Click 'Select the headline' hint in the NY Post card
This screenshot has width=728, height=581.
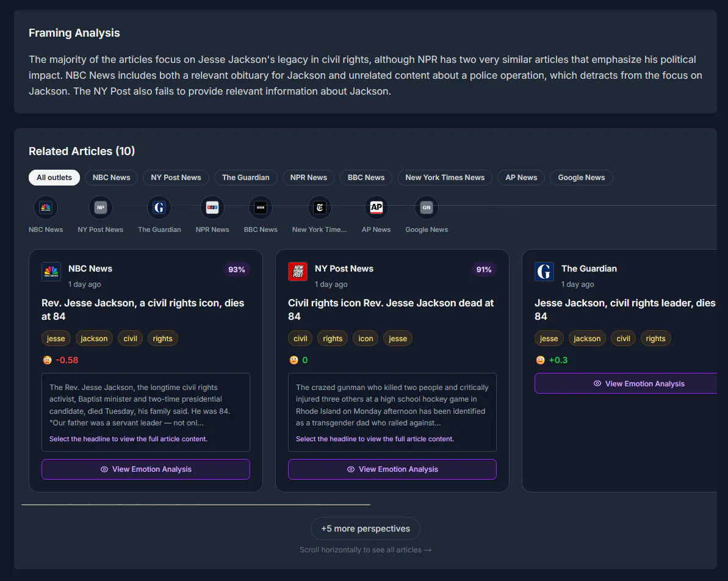(375, 439)
